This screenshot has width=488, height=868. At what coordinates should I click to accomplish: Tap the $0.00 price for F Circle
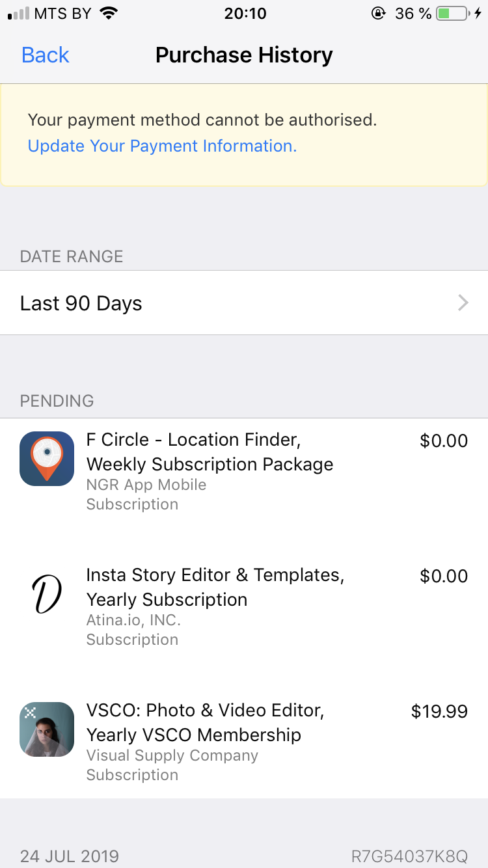tap(444, 441)
